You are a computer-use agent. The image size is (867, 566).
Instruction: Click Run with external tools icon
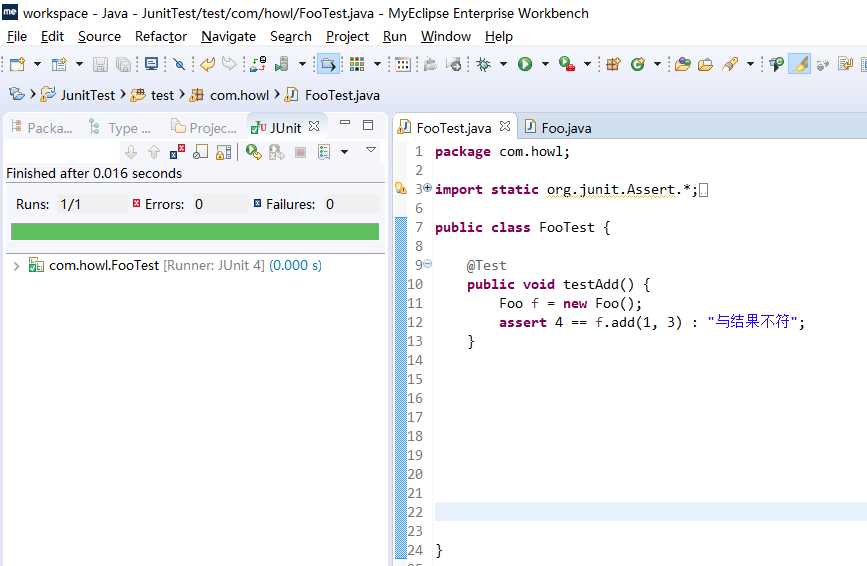pos(567,64)
